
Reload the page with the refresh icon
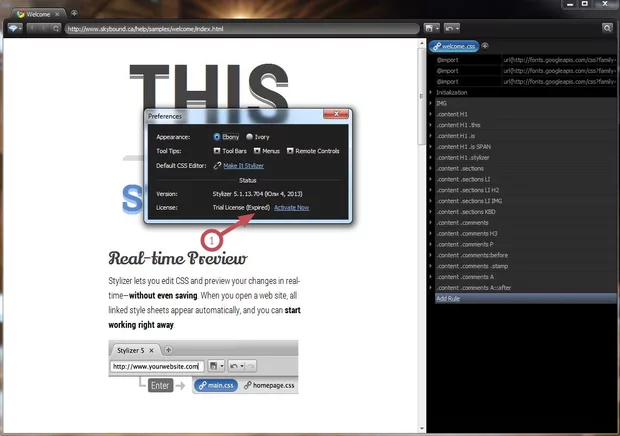coord(56,28)
